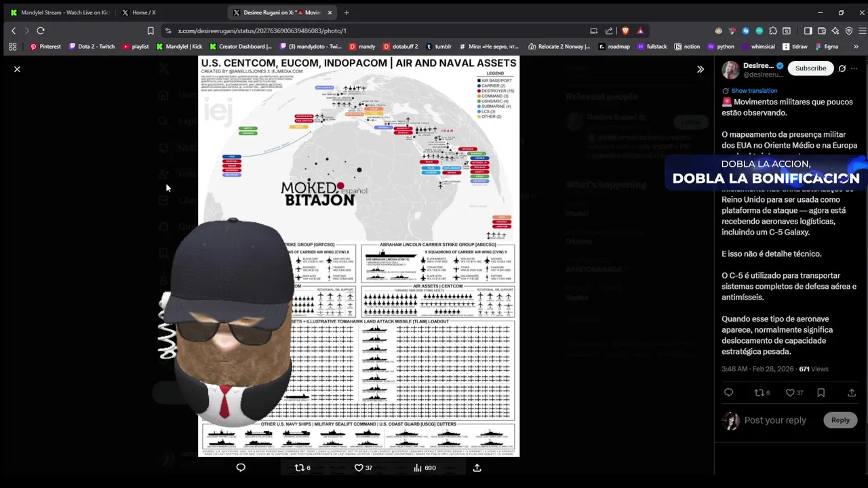Open the YouTube 'playlist' bookmark
This screenshot has height=488, width=868.
pyautogui.click(x=136, y=47)
